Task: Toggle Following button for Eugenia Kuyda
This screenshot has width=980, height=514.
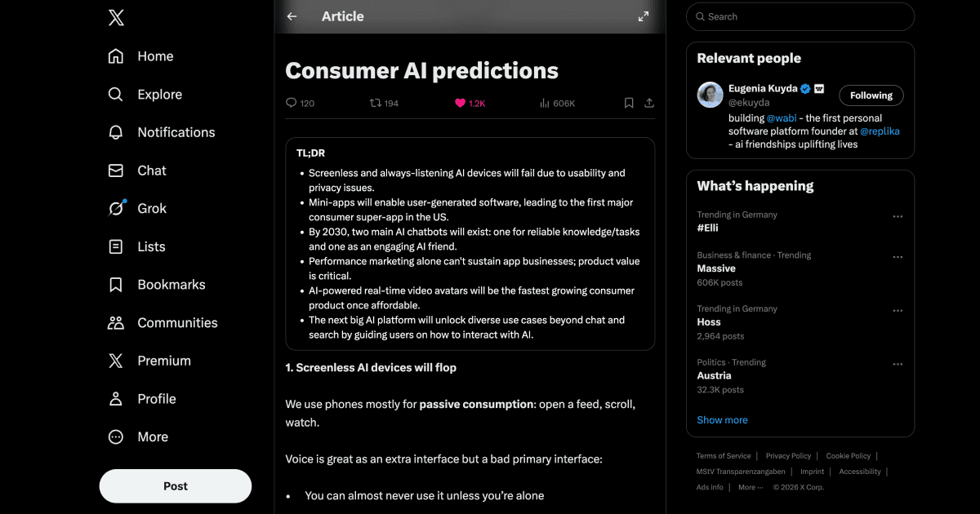Action: click(871, 95)
